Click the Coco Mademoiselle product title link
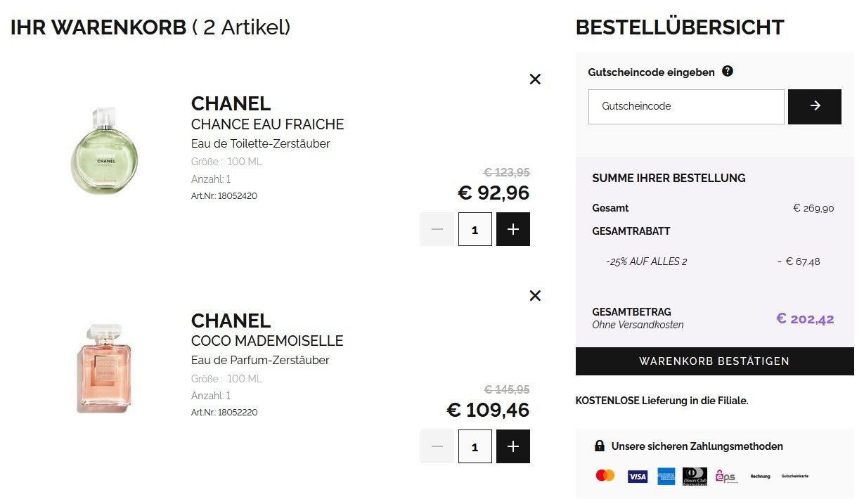Screen dimensions: 864x504 [x=267, y=341]
